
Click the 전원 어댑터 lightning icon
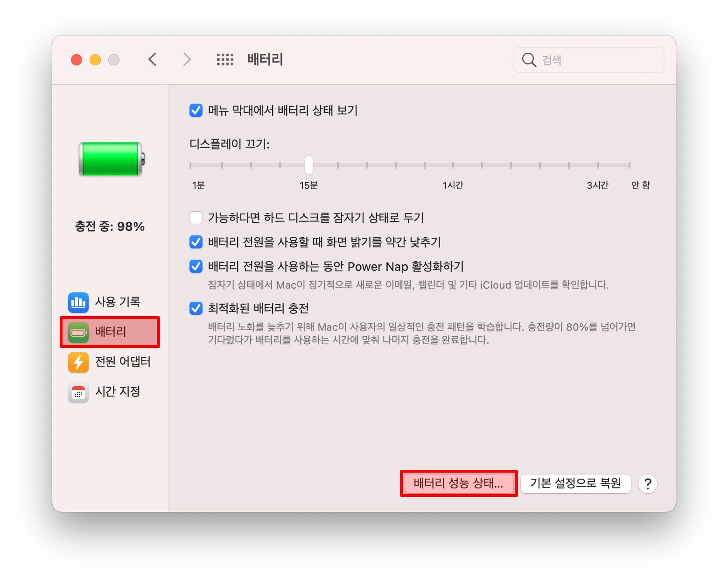(78, 362)
